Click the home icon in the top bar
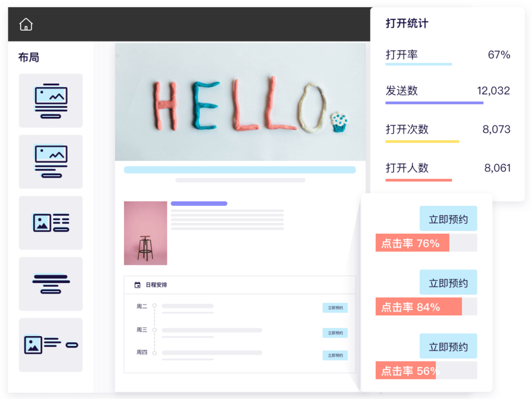 [x=26, y=24]
